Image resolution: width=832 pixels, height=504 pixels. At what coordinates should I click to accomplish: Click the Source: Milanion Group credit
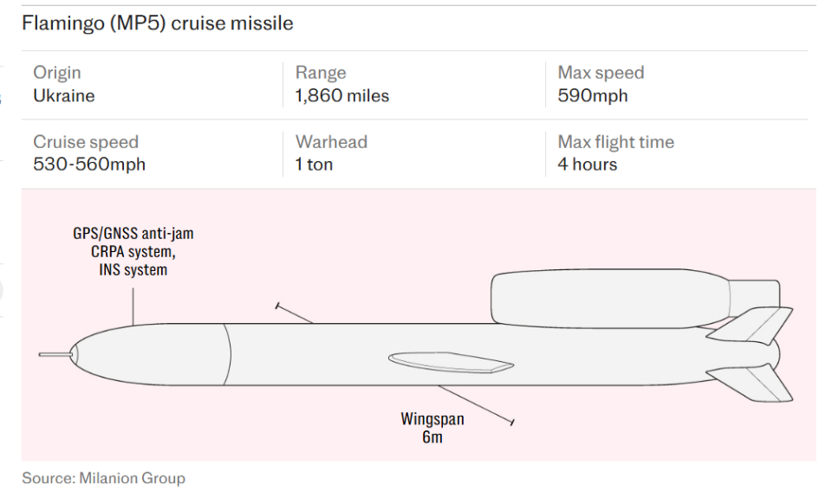103,478
